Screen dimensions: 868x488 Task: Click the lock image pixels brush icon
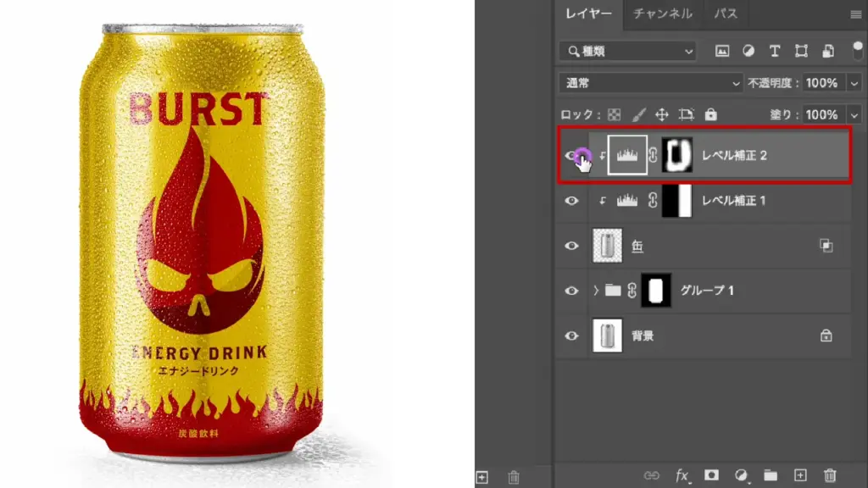coord(639,114)
